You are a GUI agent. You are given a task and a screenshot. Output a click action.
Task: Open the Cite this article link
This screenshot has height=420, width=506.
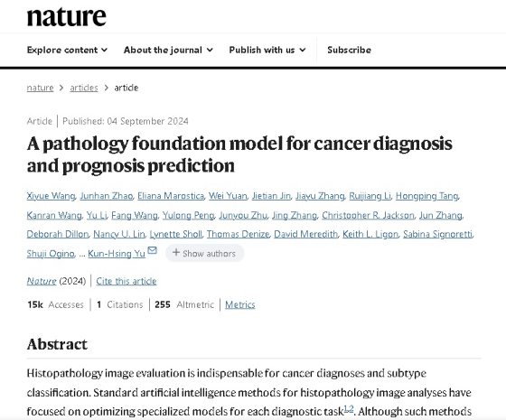coord(126,281)
